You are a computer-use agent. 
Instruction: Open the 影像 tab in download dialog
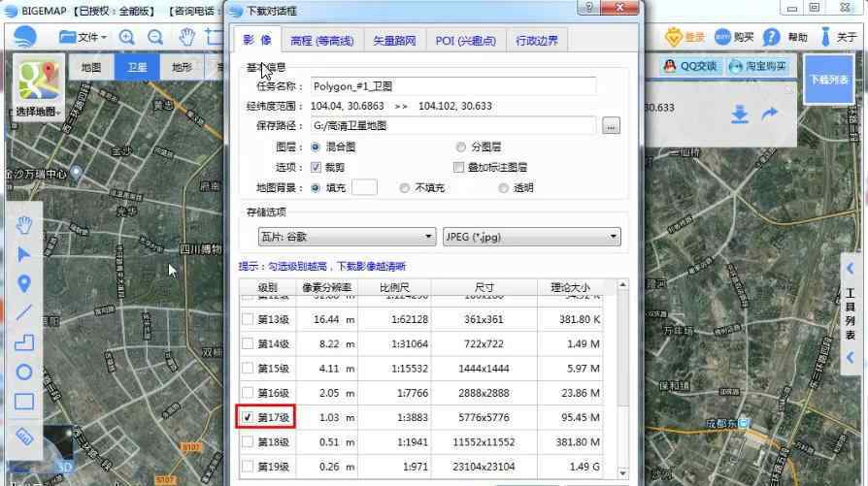(x=257, y=40)
